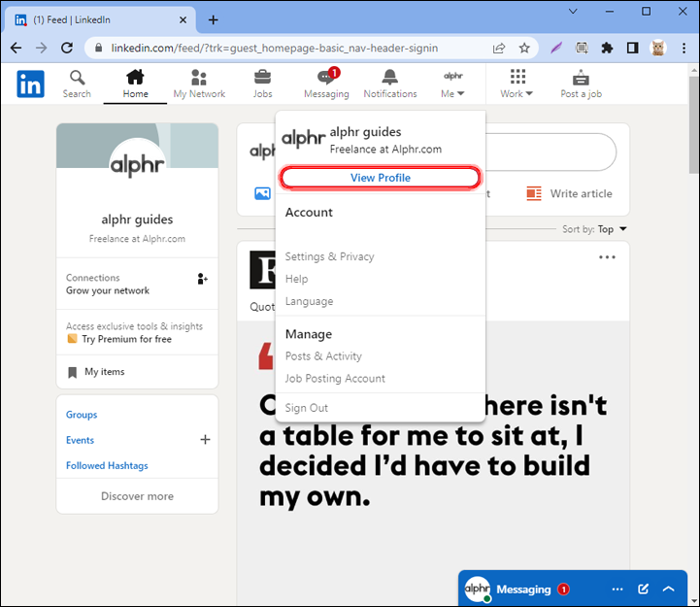This screenshot has width=700, height=607.
Task: Reload the page
Action: click(x=67, y=48)
